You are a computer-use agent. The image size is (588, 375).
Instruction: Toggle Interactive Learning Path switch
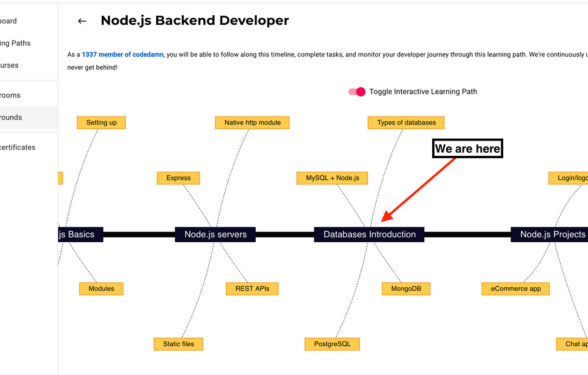[357, 92]
